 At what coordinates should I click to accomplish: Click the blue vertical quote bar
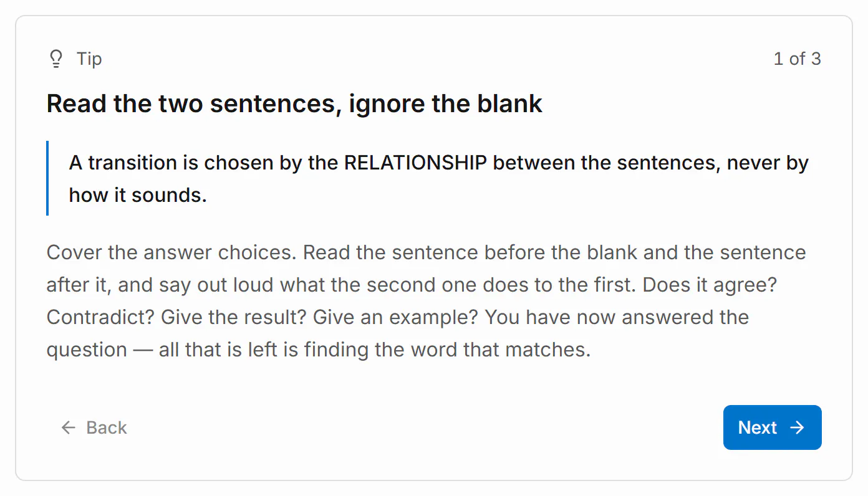[x=47, y=178]
